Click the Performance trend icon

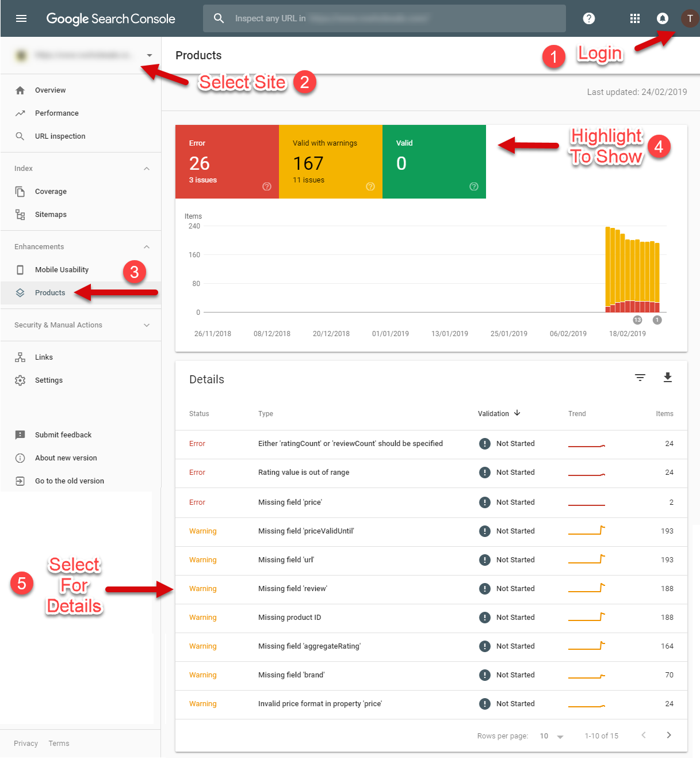click(x=20, y=113)
